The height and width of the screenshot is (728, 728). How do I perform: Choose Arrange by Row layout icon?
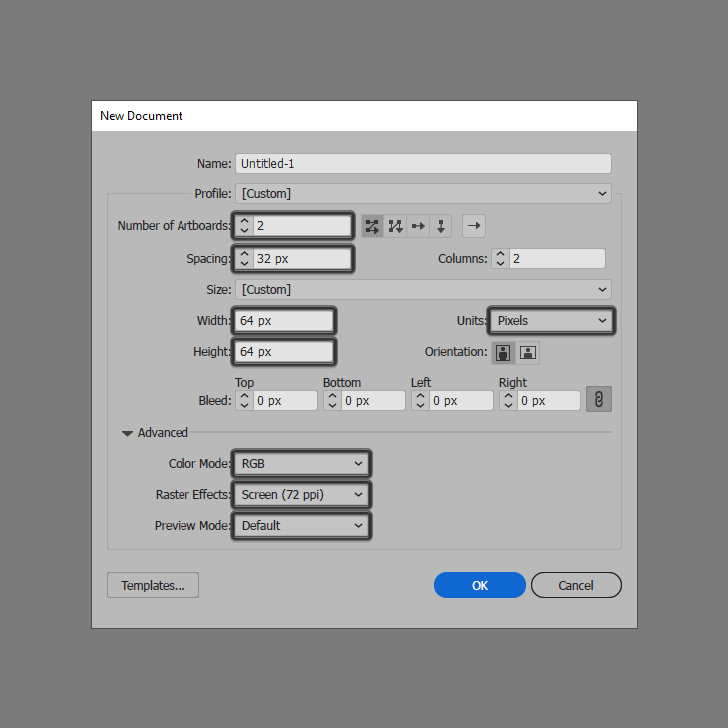pyautogui.click(x=419, y=226)
